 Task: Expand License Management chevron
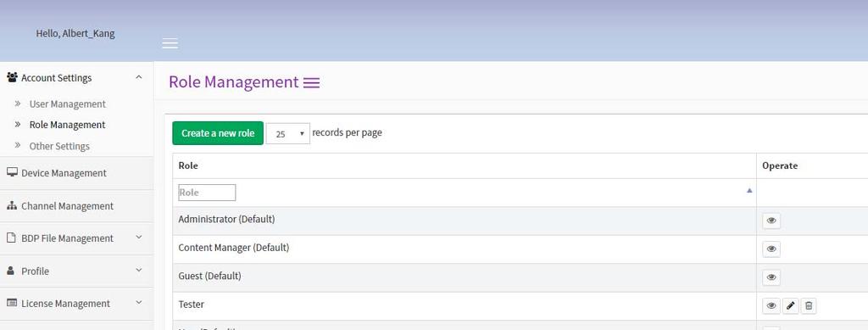(x=139, y=302)
